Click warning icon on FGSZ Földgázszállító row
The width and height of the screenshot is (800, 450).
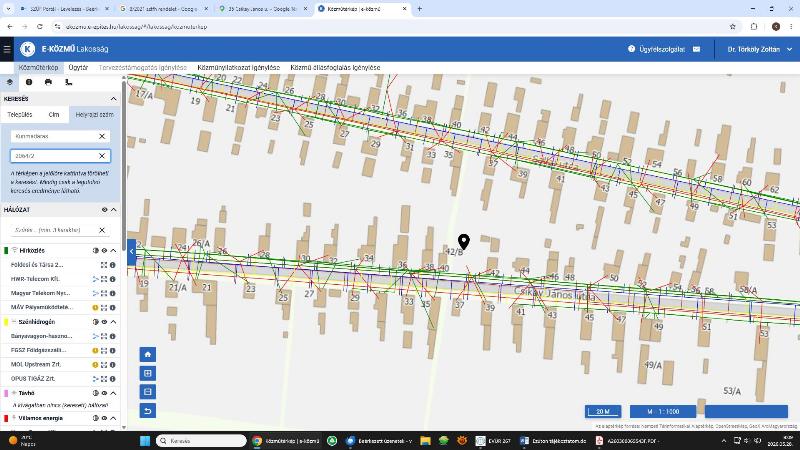(x=95, y=351)
